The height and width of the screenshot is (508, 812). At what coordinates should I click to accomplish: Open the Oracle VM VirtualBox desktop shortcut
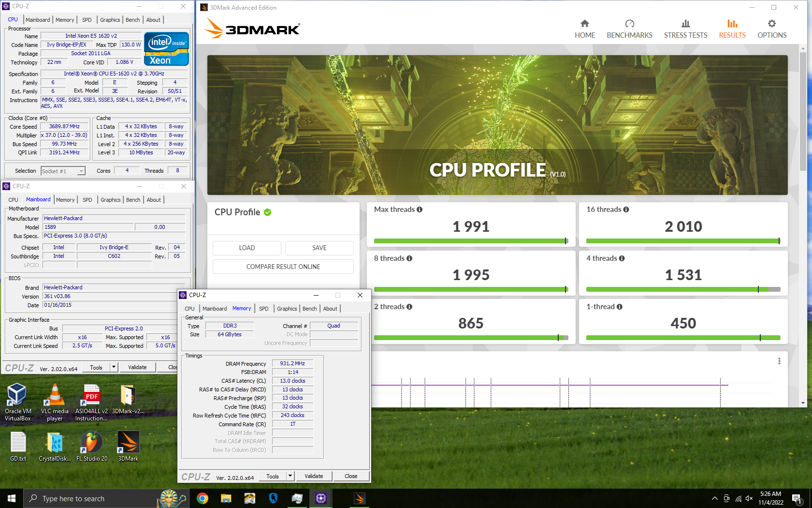pos(18,402)
